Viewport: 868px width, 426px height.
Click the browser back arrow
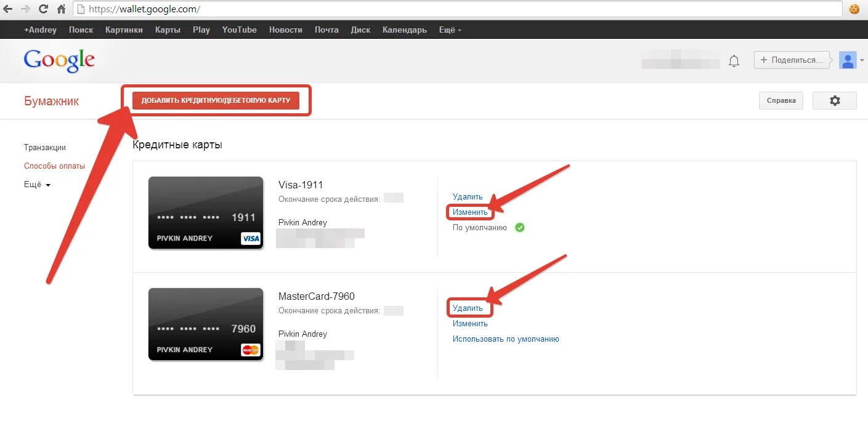[8, 9]
